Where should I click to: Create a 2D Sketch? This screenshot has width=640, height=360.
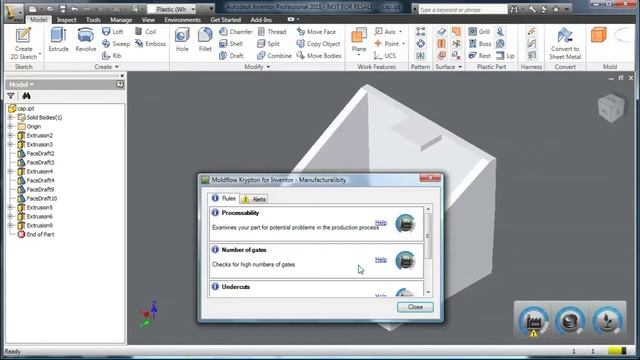tap(23, 43)
